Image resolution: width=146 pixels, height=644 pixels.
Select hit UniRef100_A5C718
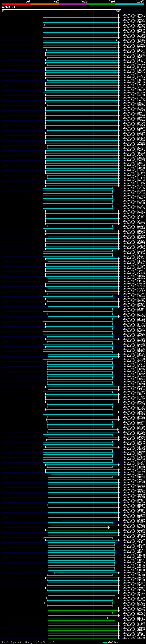(133, 533)
